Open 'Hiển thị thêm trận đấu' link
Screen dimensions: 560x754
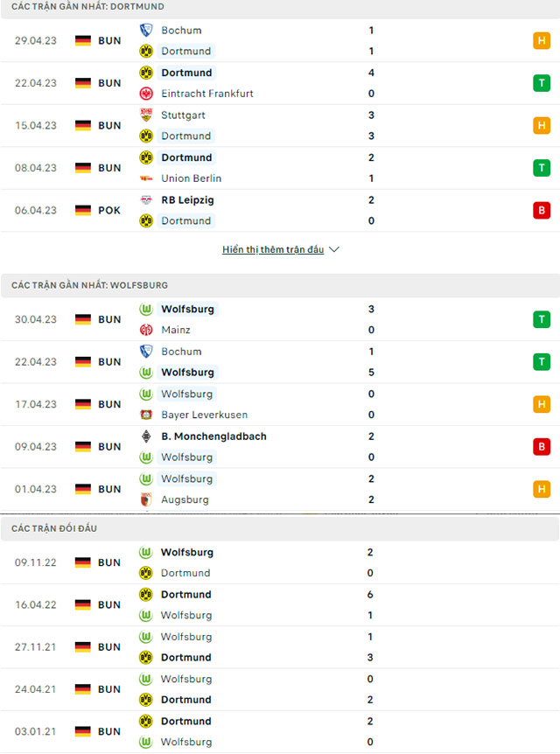click(273, 249)
